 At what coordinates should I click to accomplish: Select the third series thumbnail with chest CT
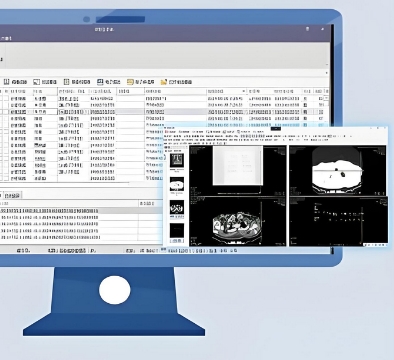(x=177, y=207)
